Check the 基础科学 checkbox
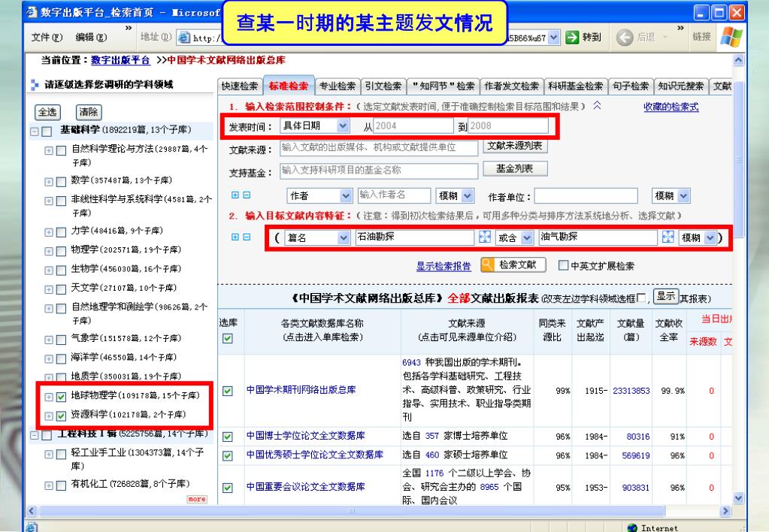Viewport: 769px width, 532px height. tap(47, 131)
